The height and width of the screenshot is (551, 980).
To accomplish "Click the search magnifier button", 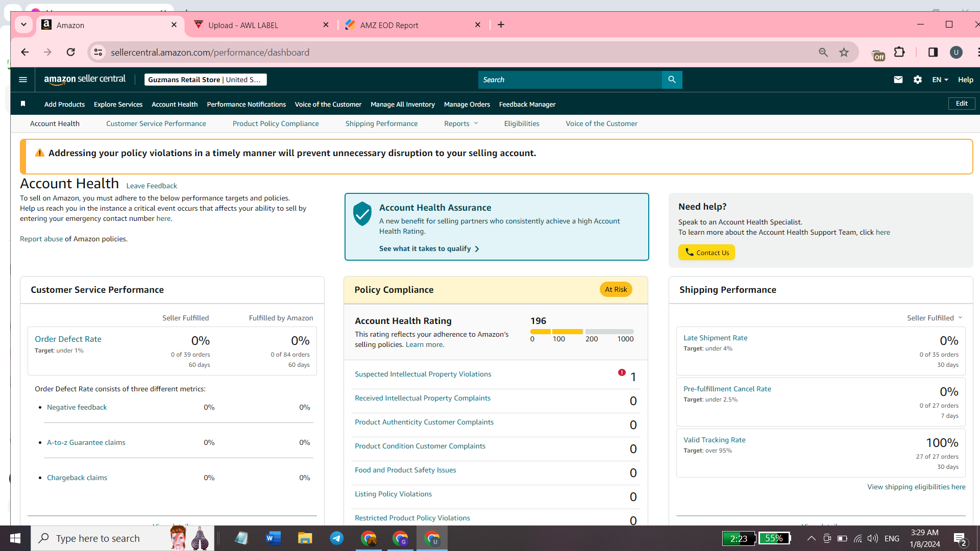I will point(672,80).
